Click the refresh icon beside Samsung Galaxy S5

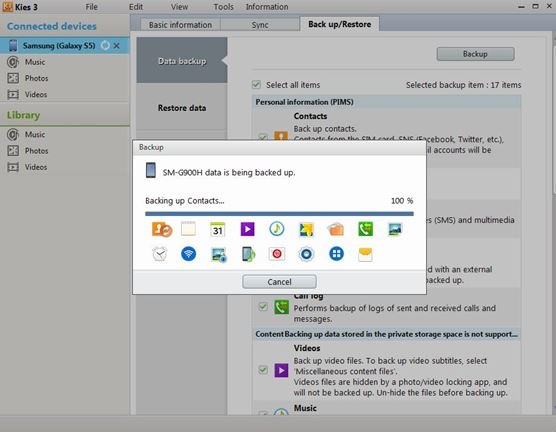(105, 45)
